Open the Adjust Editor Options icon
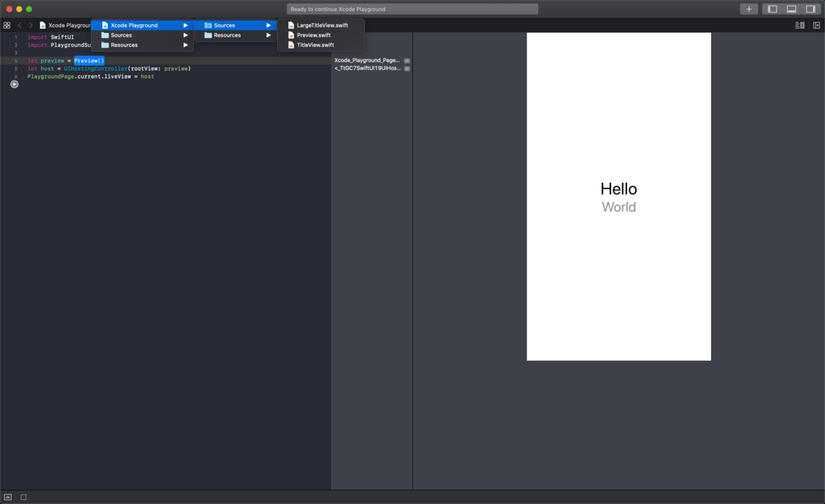Image resolution: width=825 pixels, height=504 pixels. pos(800,25)
